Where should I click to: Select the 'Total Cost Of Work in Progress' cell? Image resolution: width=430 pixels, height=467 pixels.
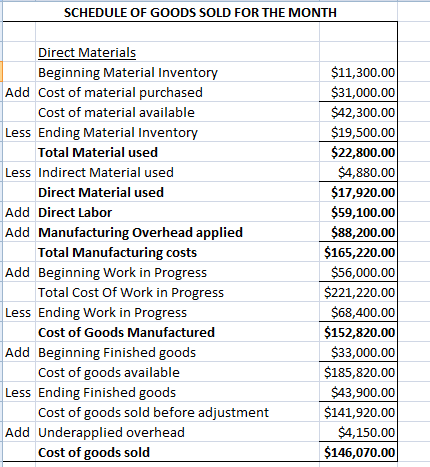pos(177,292)
